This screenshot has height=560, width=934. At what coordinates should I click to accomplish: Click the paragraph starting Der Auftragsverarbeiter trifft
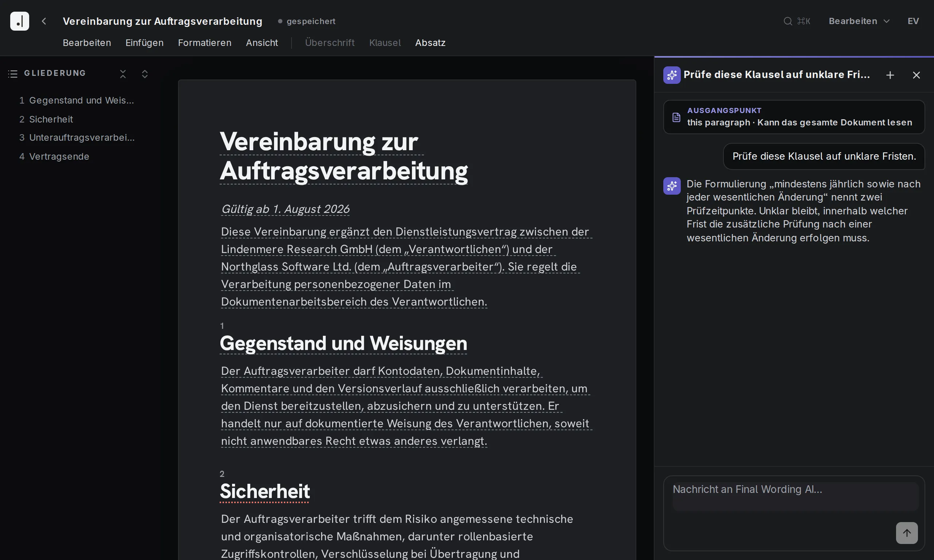pos(397,536)
